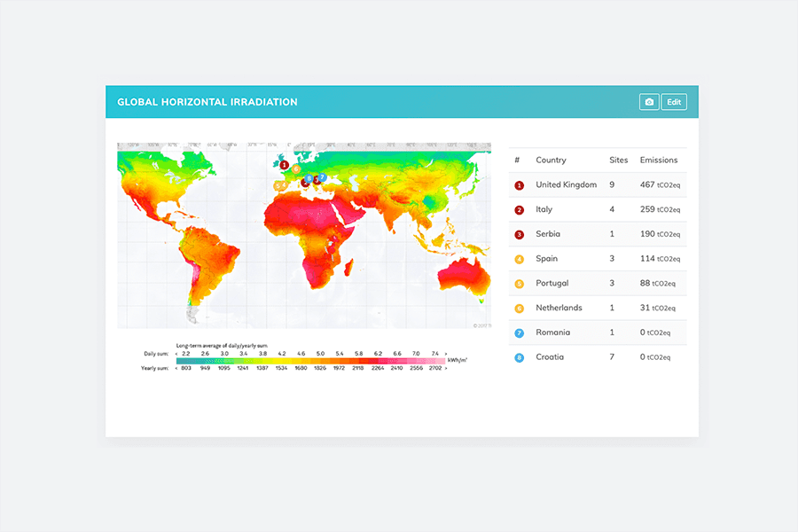Viewport: 798px width, 532px height.
Task: Select the Portugal country name in table
Action: coord(552,284)
